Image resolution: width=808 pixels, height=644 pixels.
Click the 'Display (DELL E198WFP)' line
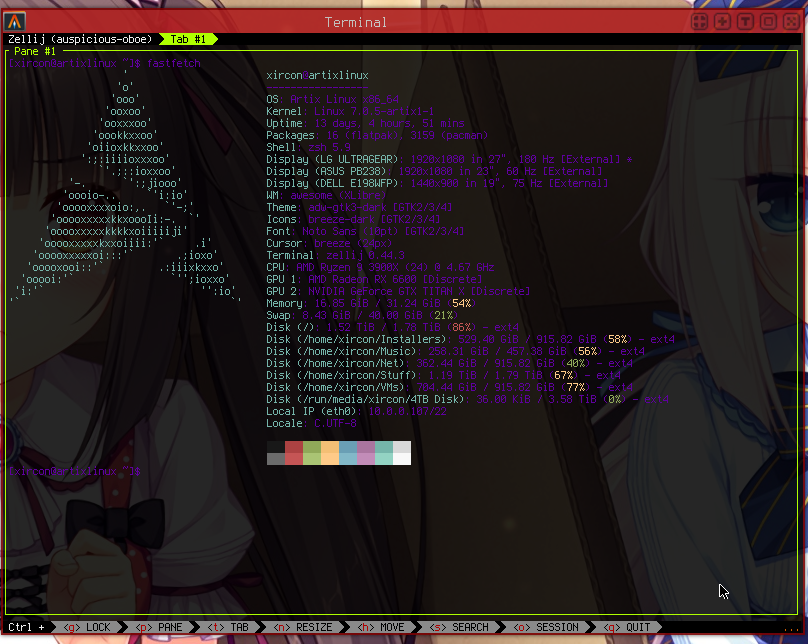tap(437, 183)
